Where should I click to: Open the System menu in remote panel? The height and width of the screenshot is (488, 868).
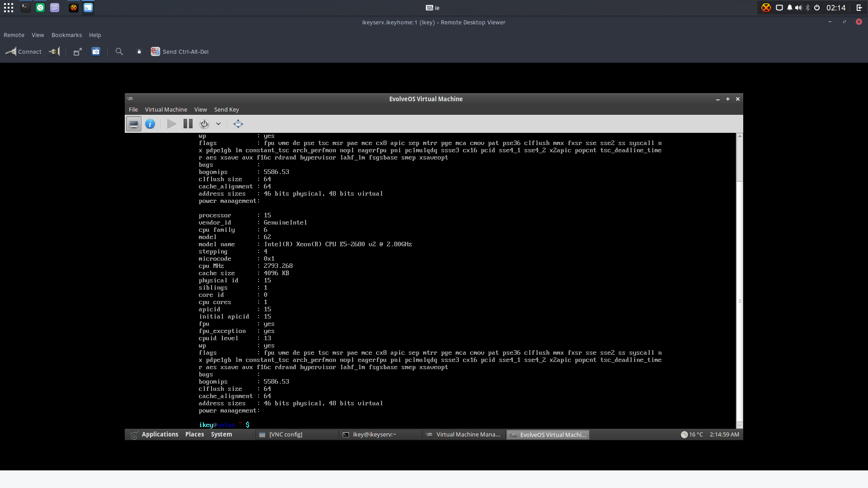coord(222,434)
